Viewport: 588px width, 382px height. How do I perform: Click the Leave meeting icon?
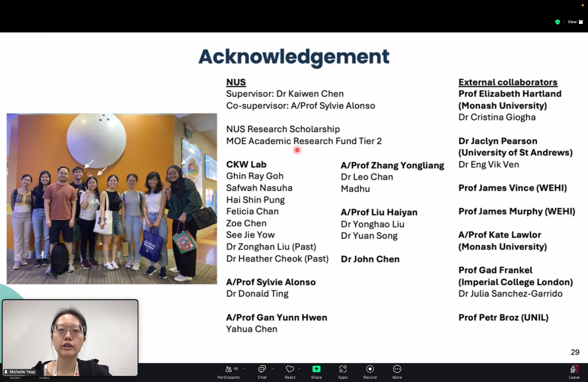(x=574, y=369)
